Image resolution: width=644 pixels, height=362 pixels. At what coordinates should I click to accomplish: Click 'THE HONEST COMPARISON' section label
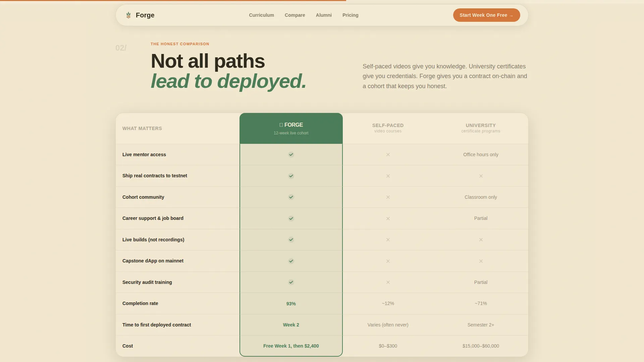click(x=180, y=44)
